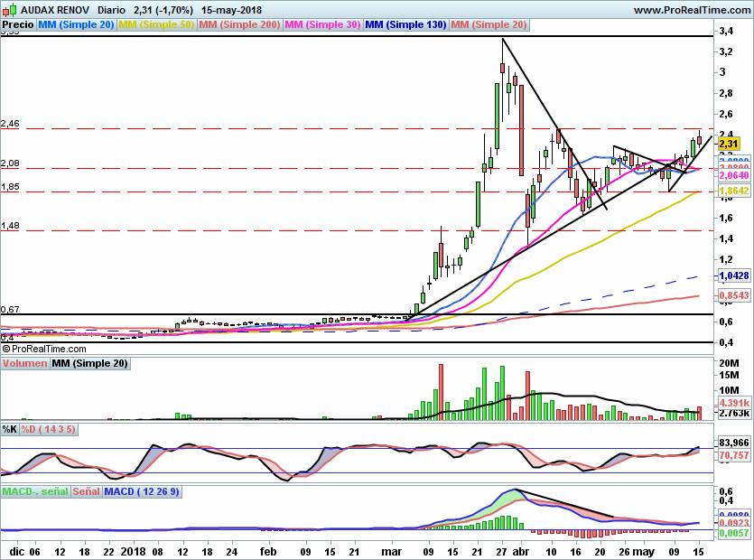Click the 2018 year label on time axis
The width and height of the screenshot is (754, 560).
point(134,551)
